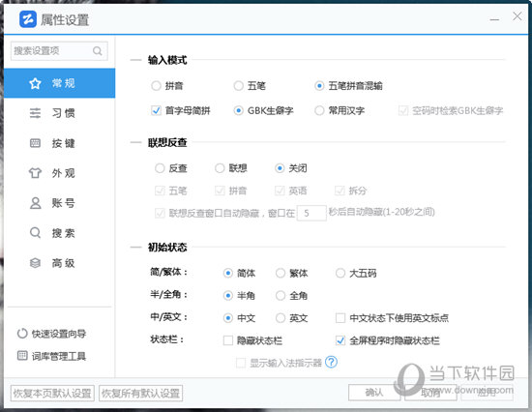532x412 pixels.
Task: Click the 确认 button
Action: tap(374, 393)
